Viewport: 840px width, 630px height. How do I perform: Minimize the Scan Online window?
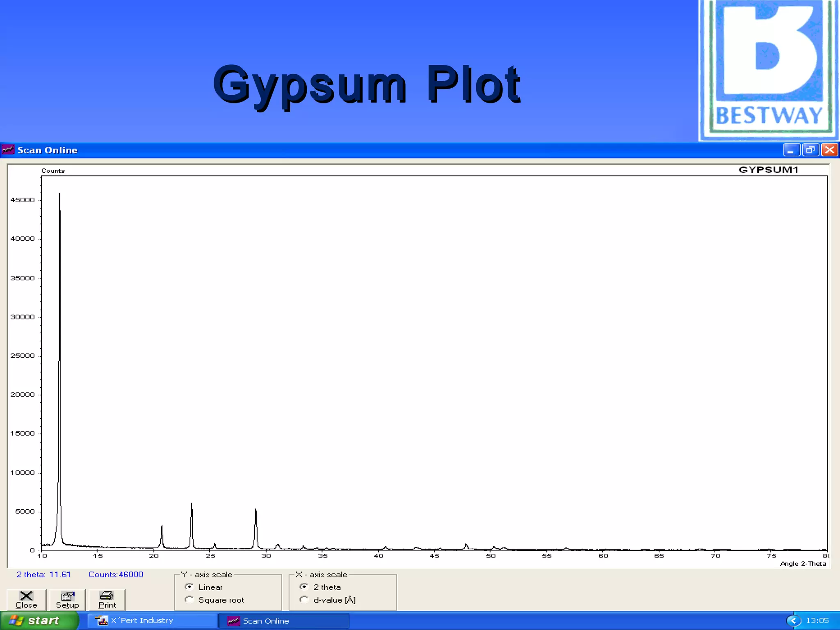pos(791,150)
